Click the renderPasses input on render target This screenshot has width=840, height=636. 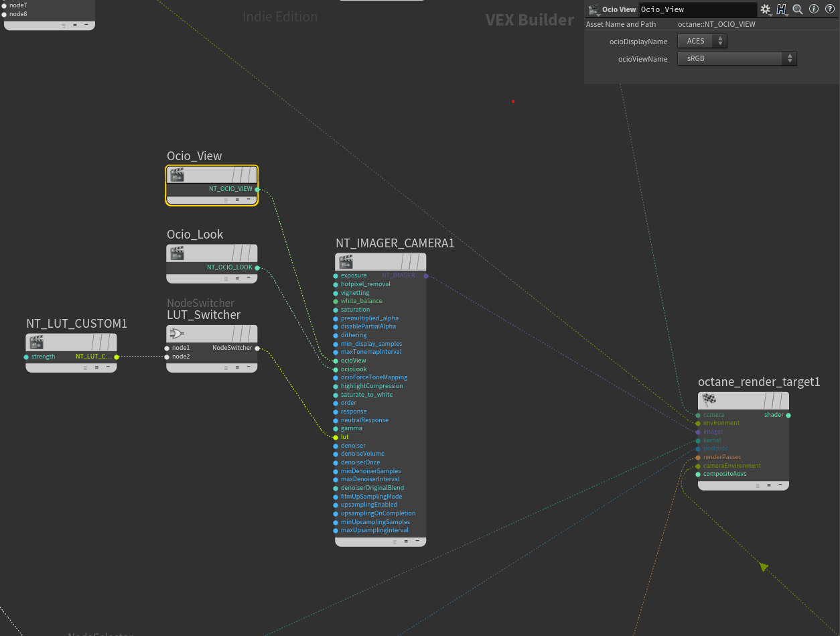(698, 457)
